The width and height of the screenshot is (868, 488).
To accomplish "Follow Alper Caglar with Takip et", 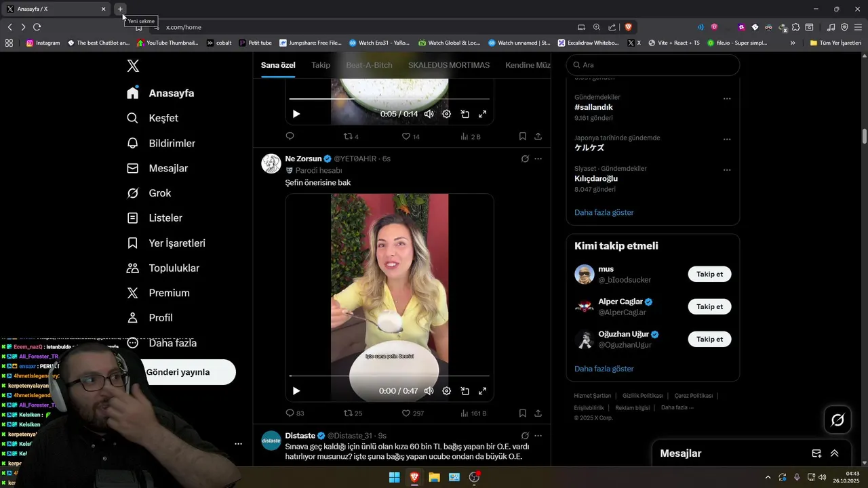I will pyautogui.click(x=709, y=306).
